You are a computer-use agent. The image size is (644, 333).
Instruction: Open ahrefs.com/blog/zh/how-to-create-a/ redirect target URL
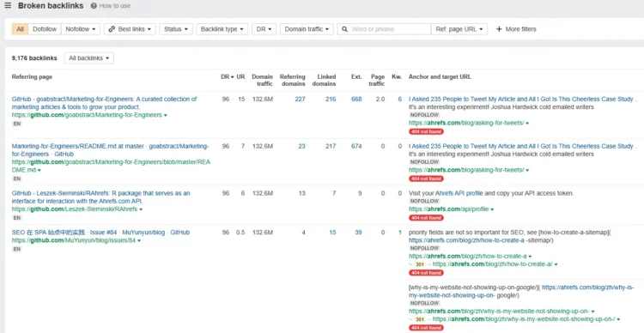pos(493,264)
